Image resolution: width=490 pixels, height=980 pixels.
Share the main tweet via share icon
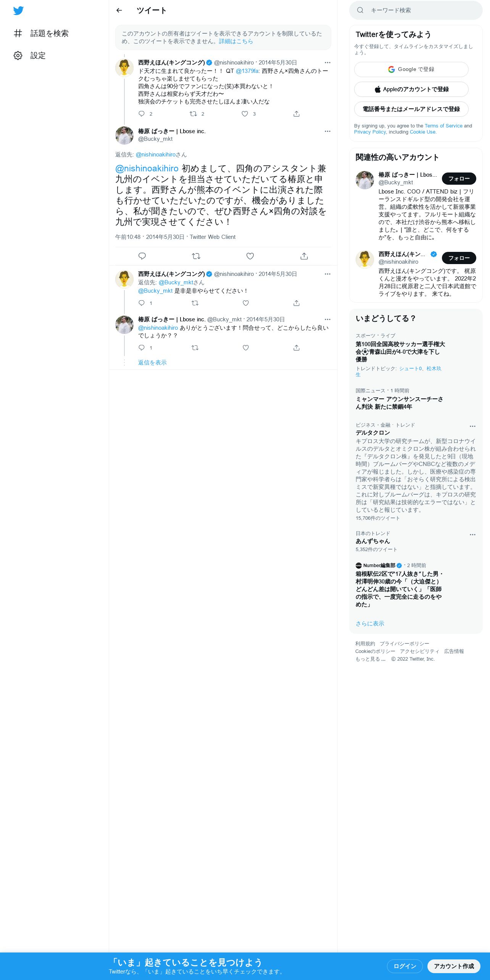(304, 256)
